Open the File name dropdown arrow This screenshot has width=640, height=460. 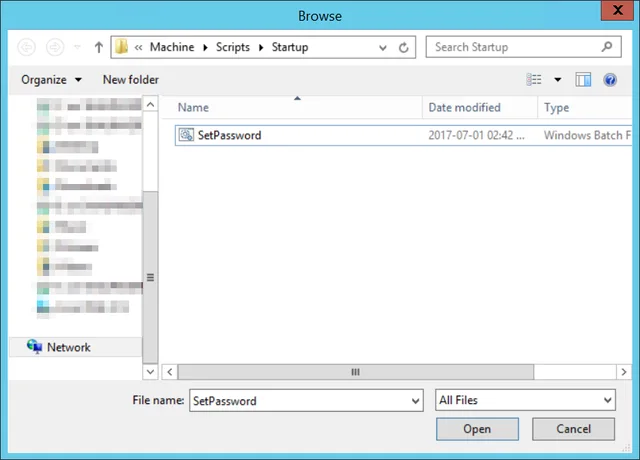416,401
